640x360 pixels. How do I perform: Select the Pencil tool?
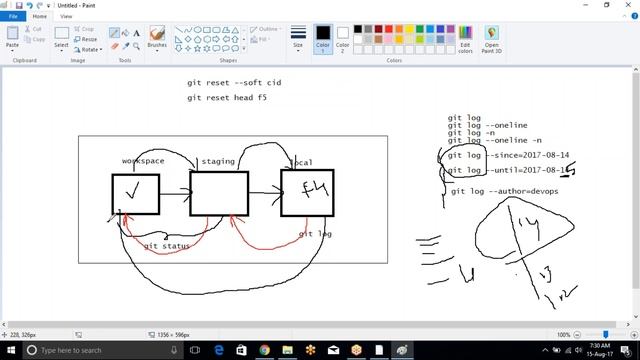pyautogui.click(x=114, y=33)
